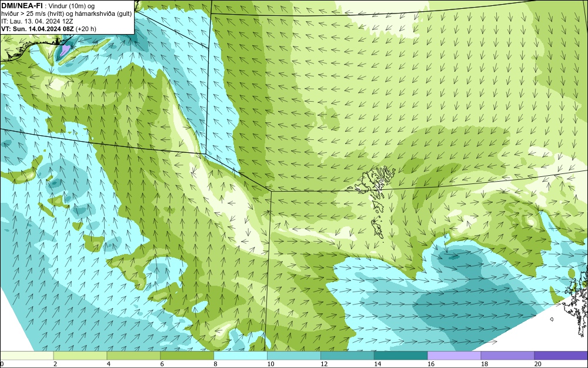Click the 4–6 m/s green legend swatch
The image size is (588, 368).
coord(133,355)
